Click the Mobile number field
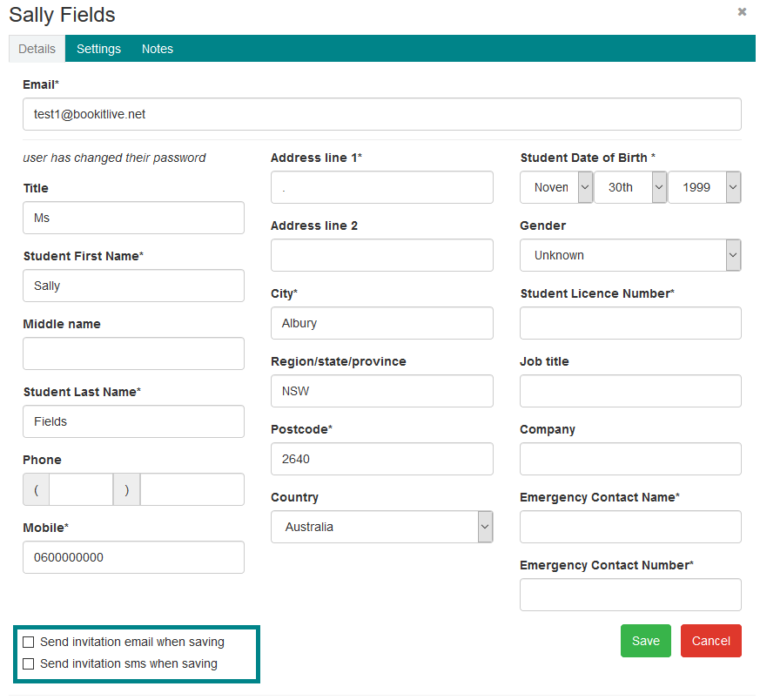This screenshot has height=700, width=760. coord(133,557)
